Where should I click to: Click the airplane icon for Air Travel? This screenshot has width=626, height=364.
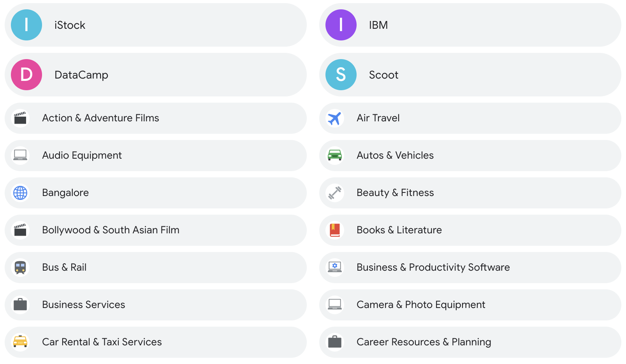click(x=335, y=118)
